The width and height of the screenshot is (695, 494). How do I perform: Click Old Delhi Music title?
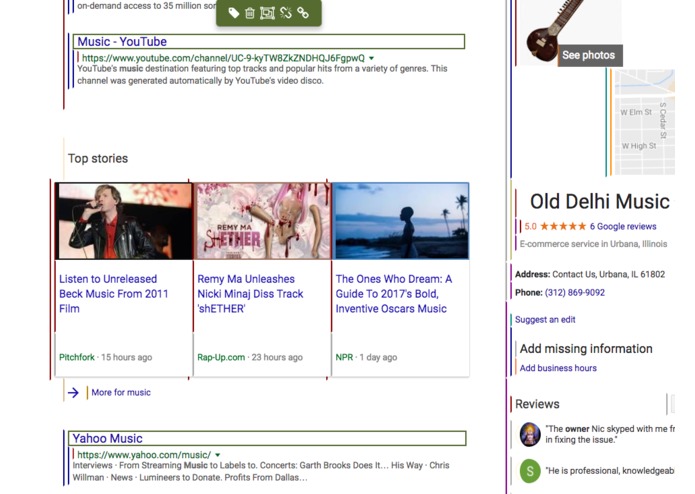pos(600,202)
